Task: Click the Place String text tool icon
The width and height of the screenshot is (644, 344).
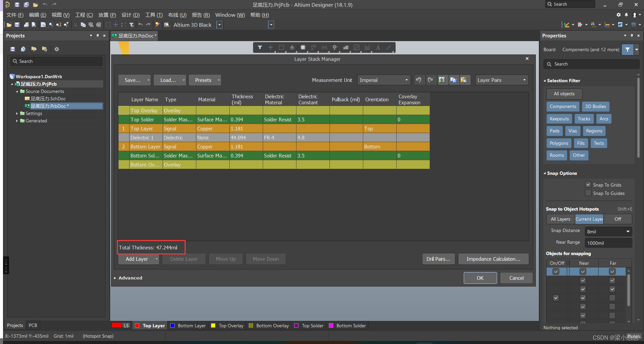Action: 378,47
